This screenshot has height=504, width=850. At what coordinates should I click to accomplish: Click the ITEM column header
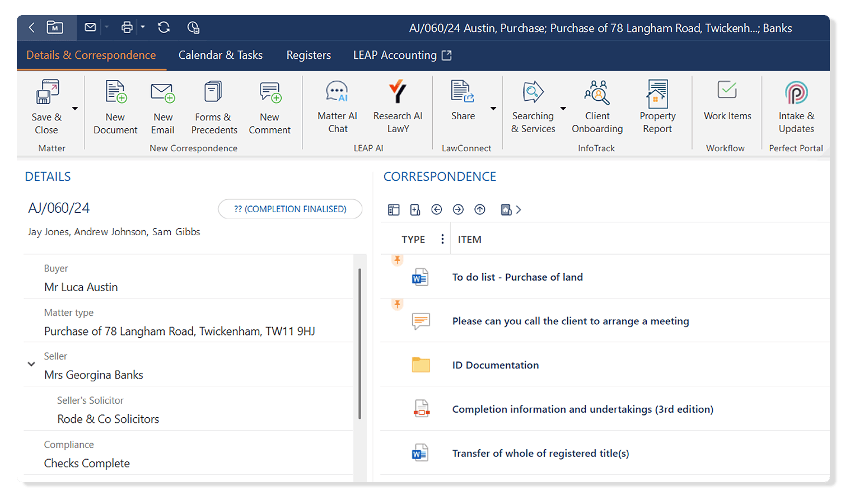pyautogui.click(x=470, y=240)
